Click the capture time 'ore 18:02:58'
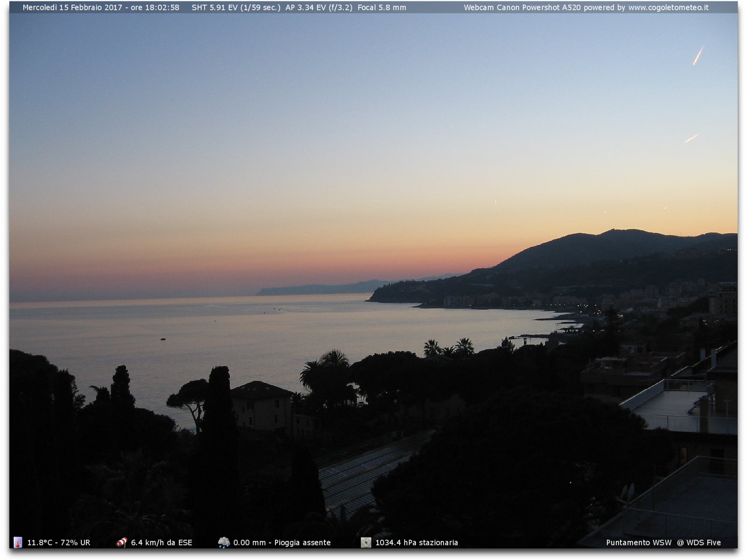This screenshot has height=560, width=747. 155,7
